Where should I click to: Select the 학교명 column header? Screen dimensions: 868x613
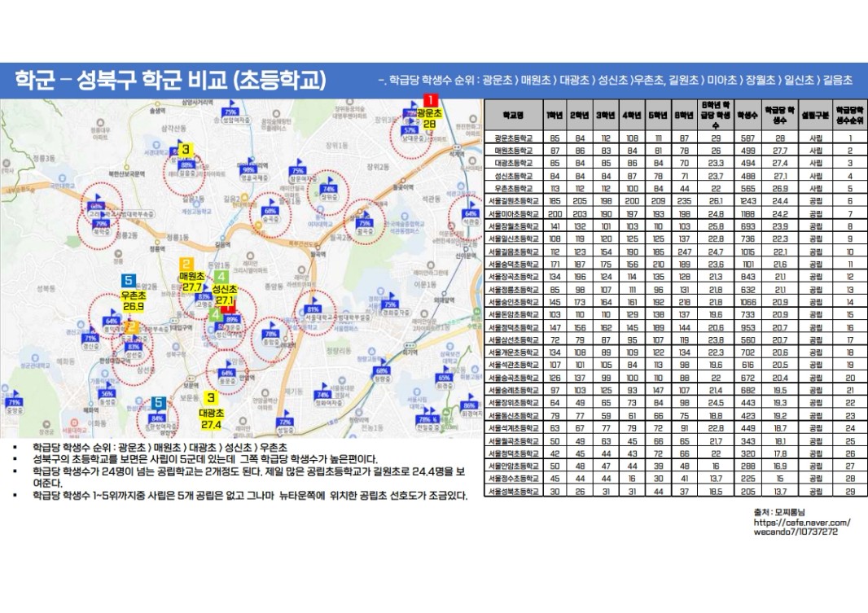coord(513,115)
